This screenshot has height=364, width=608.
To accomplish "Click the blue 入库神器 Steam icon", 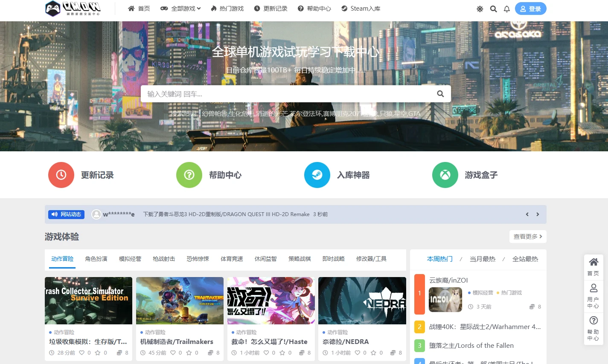I will 317,175.
